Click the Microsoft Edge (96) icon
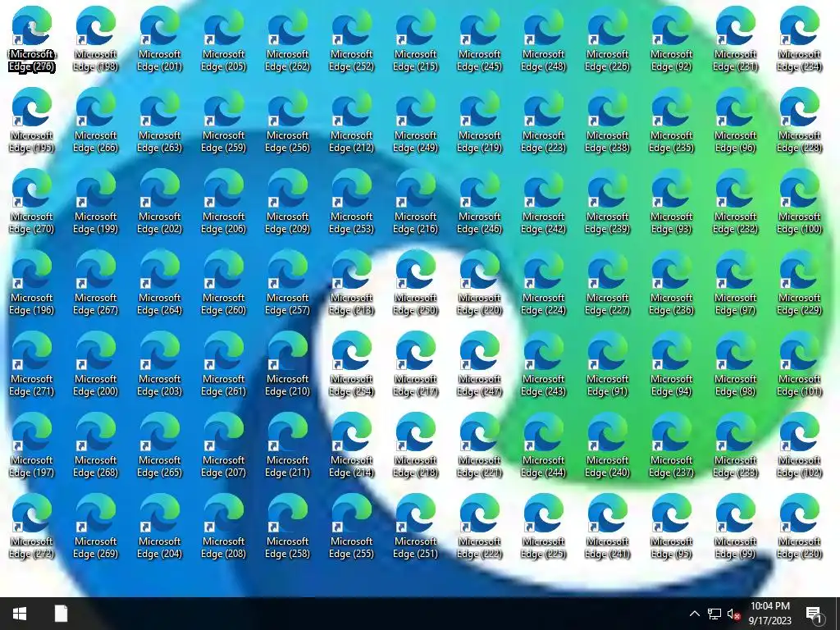 tap(735, 120)
